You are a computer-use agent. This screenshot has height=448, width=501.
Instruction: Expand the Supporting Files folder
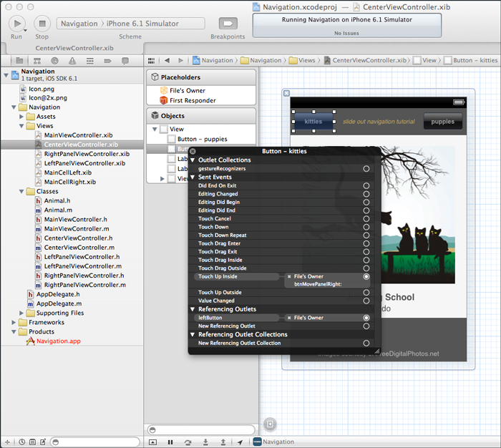(x=21, y=313)
